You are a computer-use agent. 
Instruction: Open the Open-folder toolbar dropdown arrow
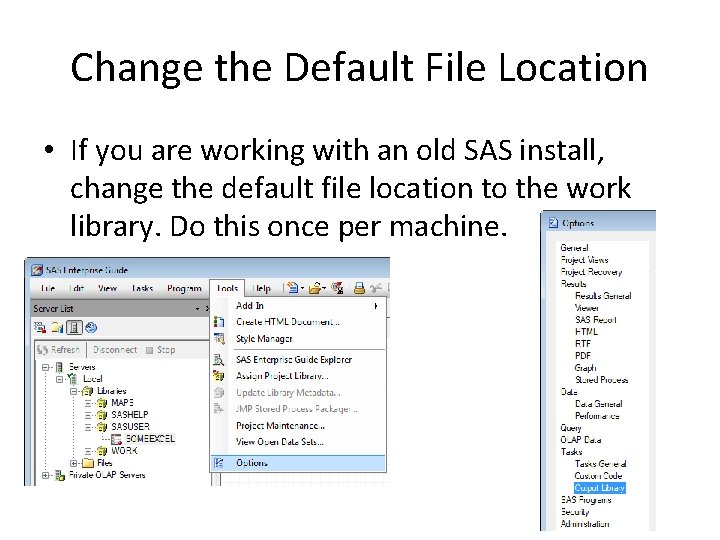(324, 288)
